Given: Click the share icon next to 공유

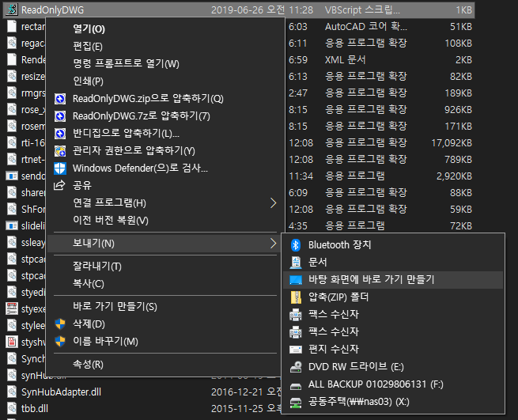Looking at the screenshot, I should click(x=59, y=185).
